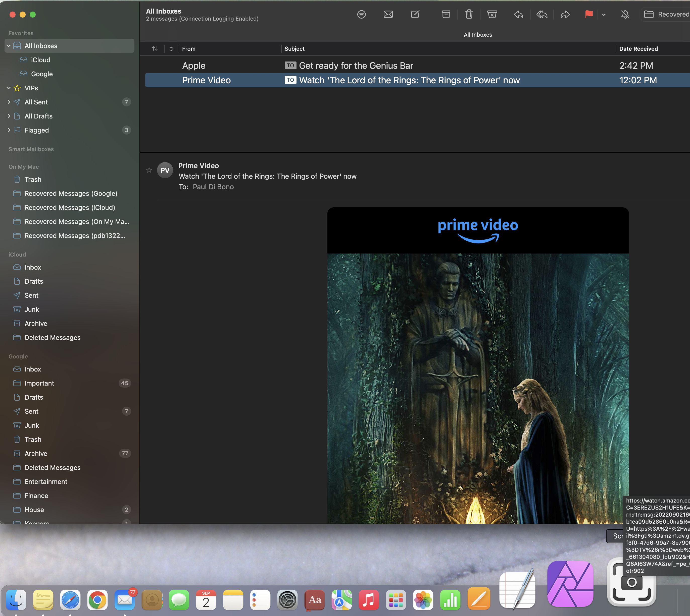Click the filter messages icon in toolbar

point(361,14)
